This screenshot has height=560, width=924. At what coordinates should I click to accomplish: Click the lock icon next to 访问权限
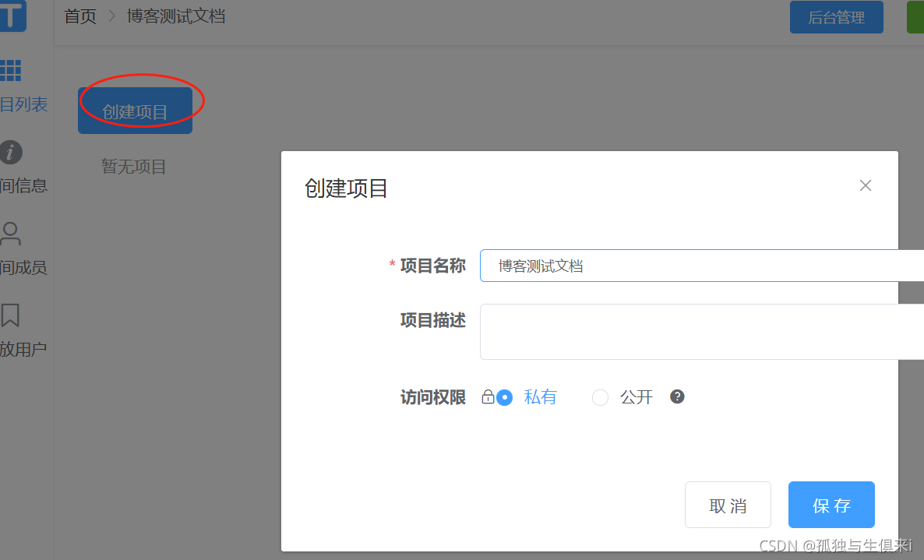pos(488,396)
